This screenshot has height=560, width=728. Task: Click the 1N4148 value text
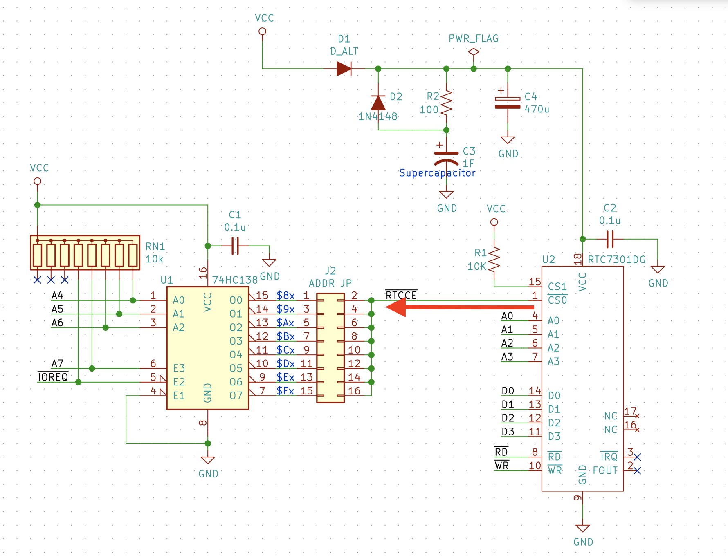(x=378, y=116)
